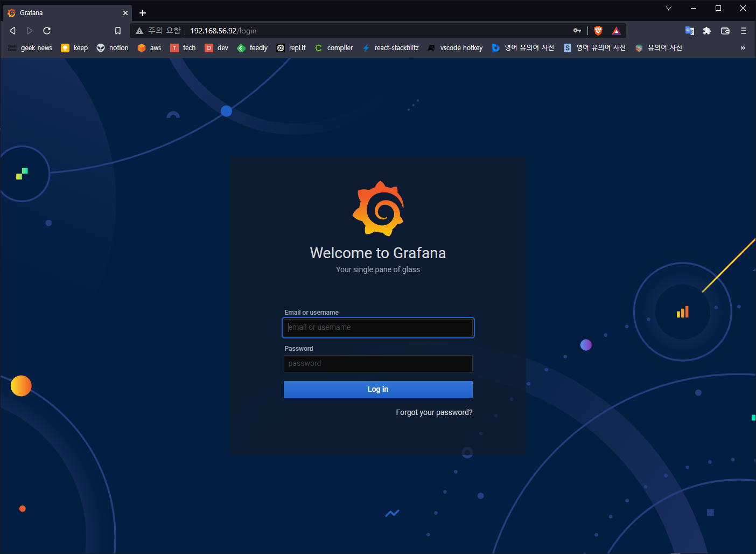Open the saved passwords key icon
This screenshot has height=554, width=756.
(577, 31)
